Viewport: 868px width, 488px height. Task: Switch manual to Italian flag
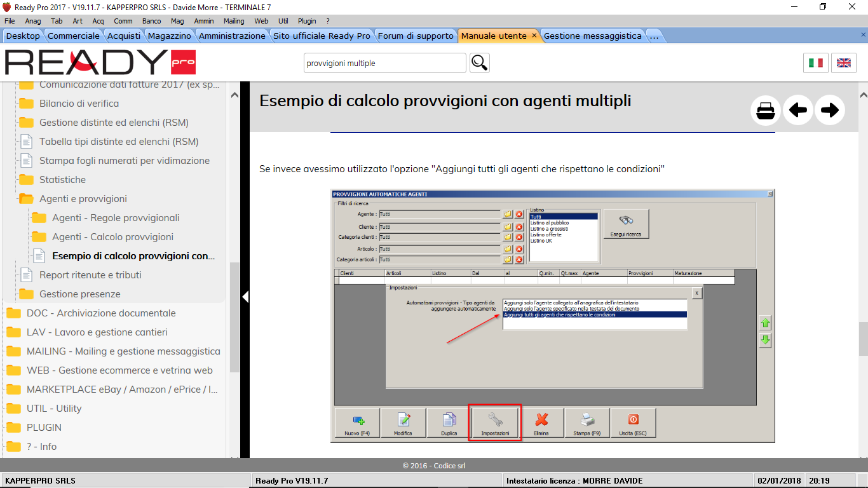click(816, 63)
